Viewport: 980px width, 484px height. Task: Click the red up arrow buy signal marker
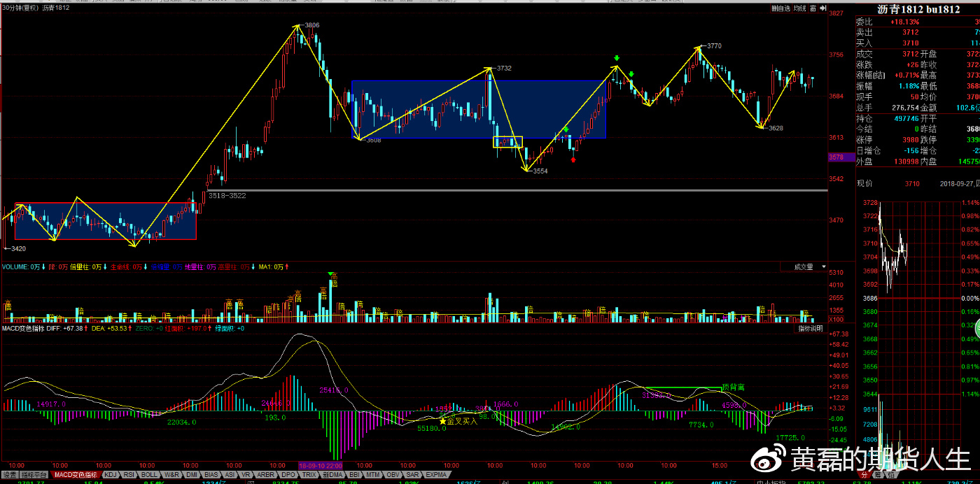coord(573,160)
